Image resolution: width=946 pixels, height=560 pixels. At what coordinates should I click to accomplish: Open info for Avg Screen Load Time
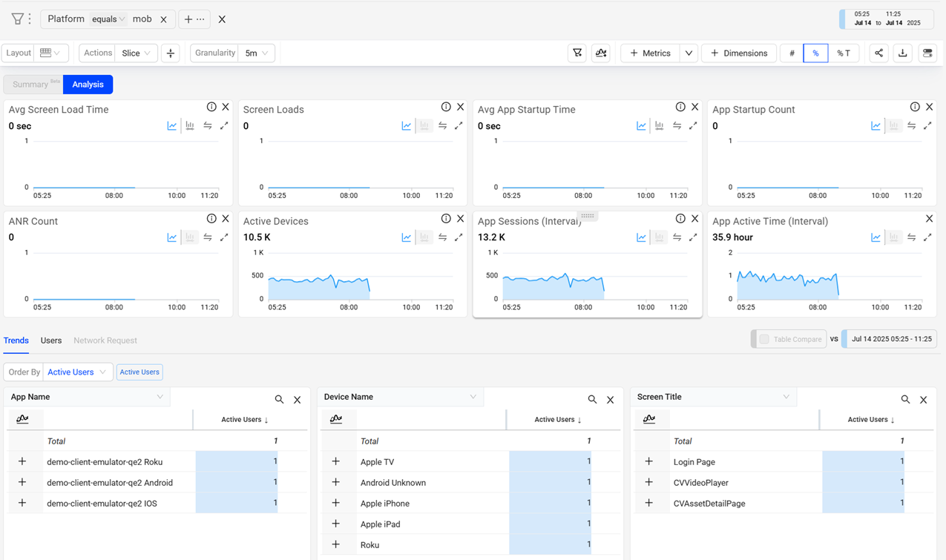[211, 108]
